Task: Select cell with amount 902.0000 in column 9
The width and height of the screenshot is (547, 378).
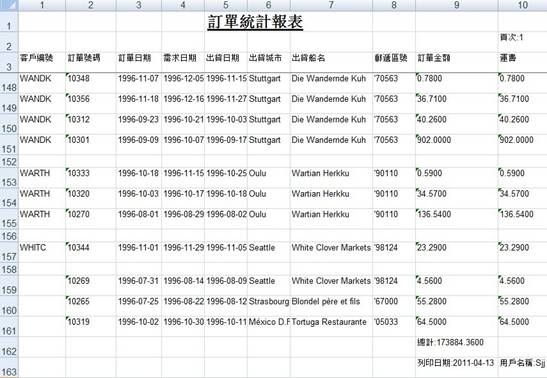Action: pos(457,144)
